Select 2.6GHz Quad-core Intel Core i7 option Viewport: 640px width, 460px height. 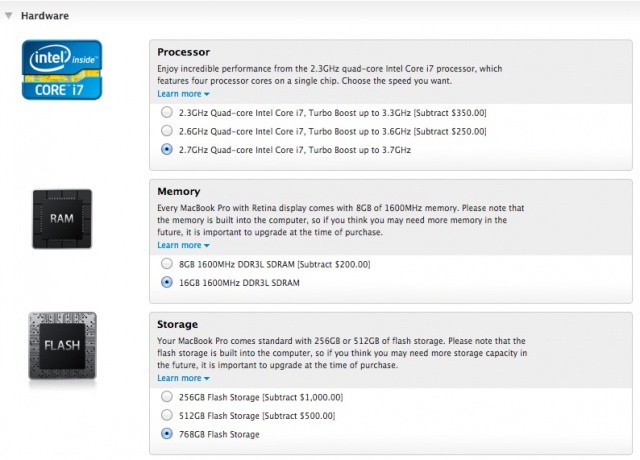coord(167,131)
